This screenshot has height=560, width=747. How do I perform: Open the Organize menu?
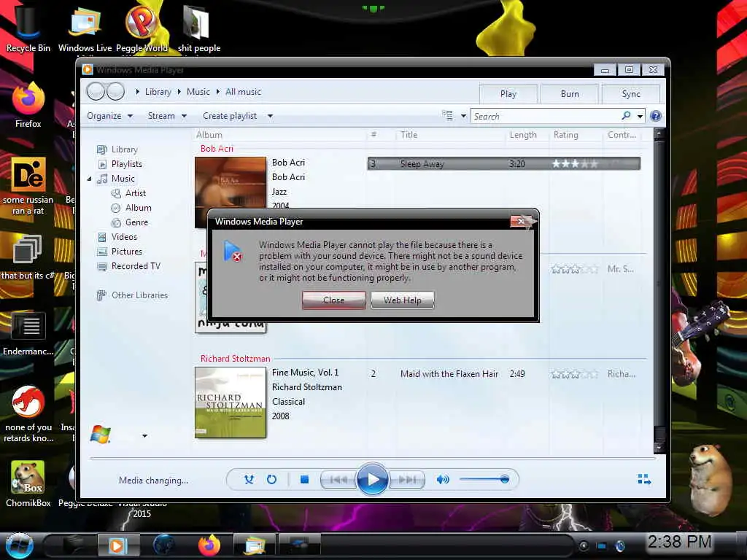[109, 116]
